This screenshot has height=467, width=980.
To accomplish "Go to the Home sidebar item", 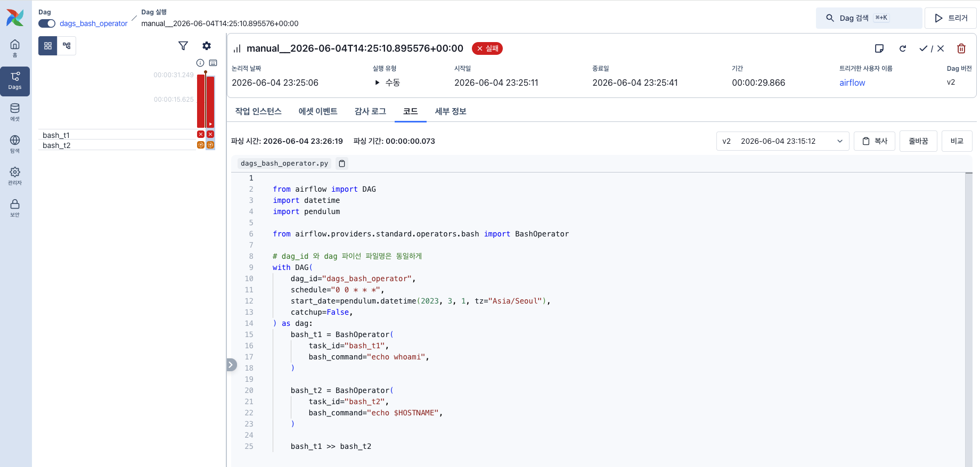I will pyautogui.click(x=15, y=48).
